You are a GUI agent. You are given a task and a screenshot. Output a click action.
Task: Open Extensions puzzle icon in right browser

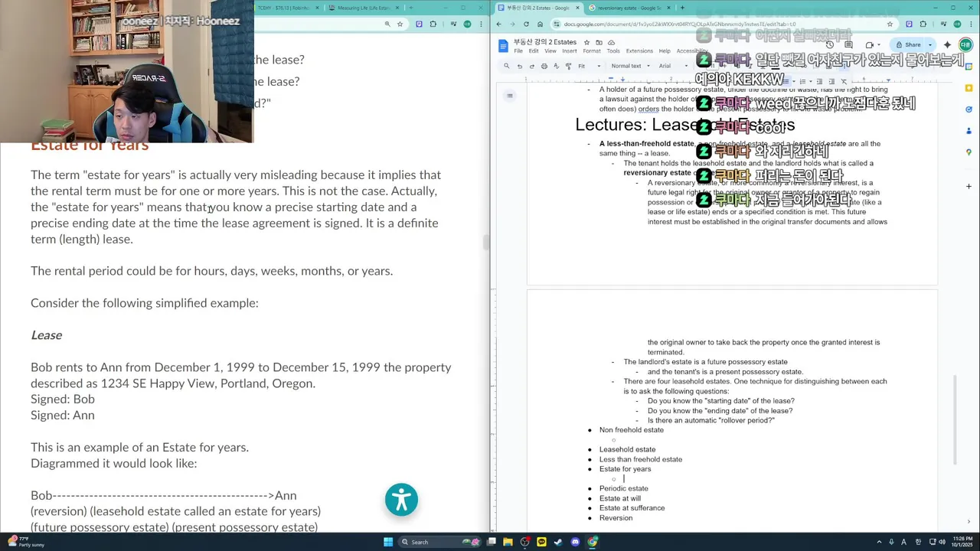tap(924, 24)
